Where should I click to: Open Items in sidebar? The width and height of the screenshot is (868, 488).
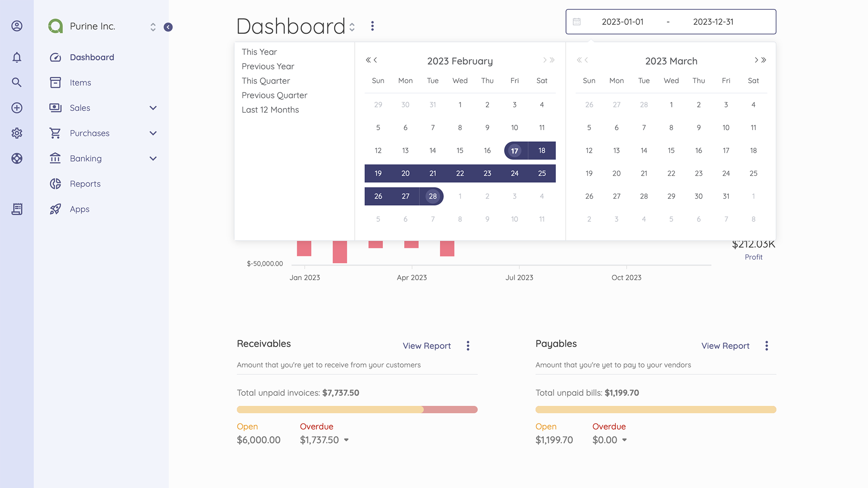coord(80,83)
